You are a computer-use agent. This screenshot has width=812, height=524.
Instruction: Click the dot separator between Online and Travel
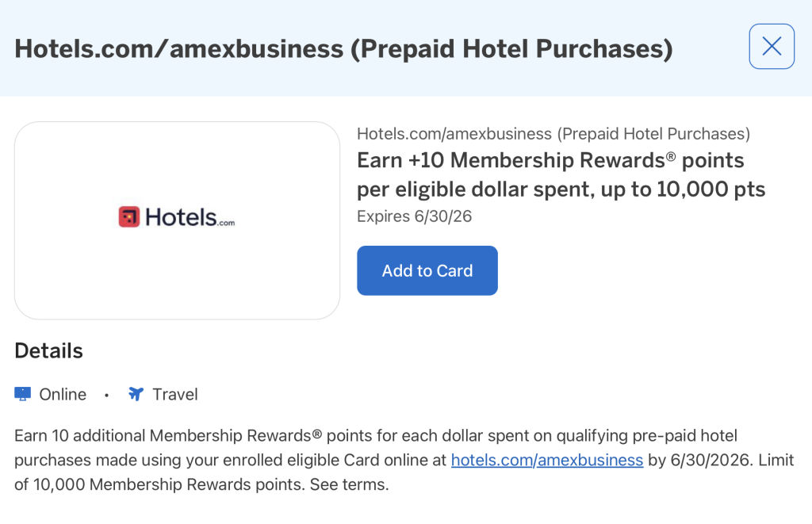[x=106, y=394]
